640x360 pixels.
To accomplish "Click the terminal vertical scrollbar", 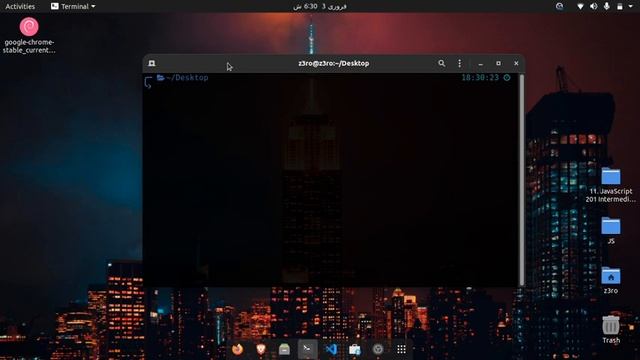I will 521,180.
